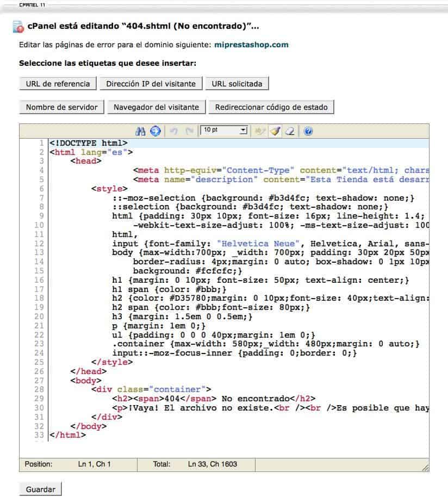Insert Navegador del visitante tag

(x=156, y=107)
